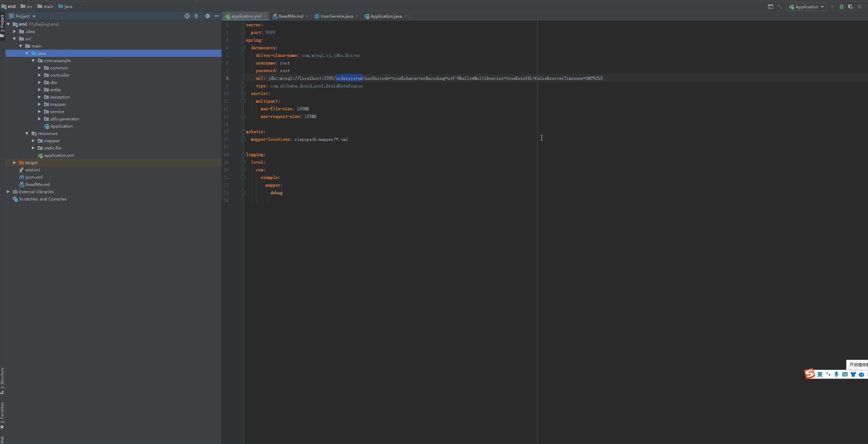Run the Application with the play icon

(833, 7)
